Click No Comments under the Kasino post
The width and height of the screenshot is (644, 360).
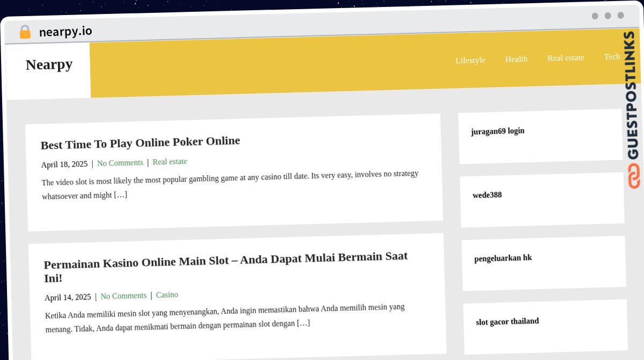coord(123,296)
